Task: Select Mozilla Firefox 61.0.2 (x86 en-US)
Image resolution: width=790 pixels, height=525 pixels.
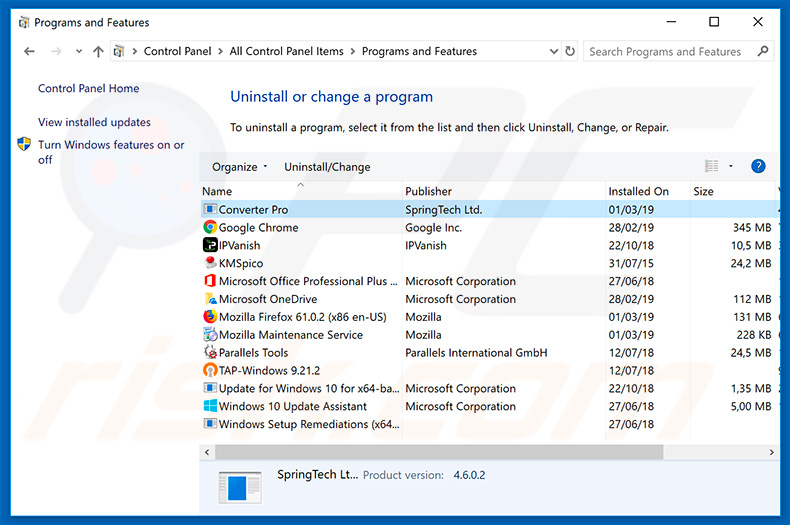Action: [303, 317]
